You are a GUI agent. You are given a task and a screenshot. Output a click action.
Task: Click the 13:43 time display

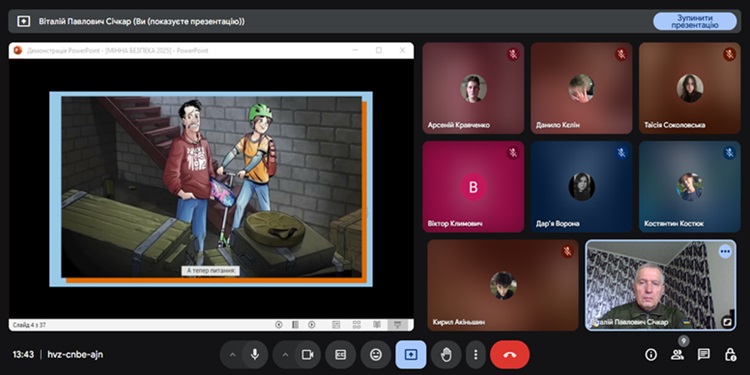(x=23, y=354)
